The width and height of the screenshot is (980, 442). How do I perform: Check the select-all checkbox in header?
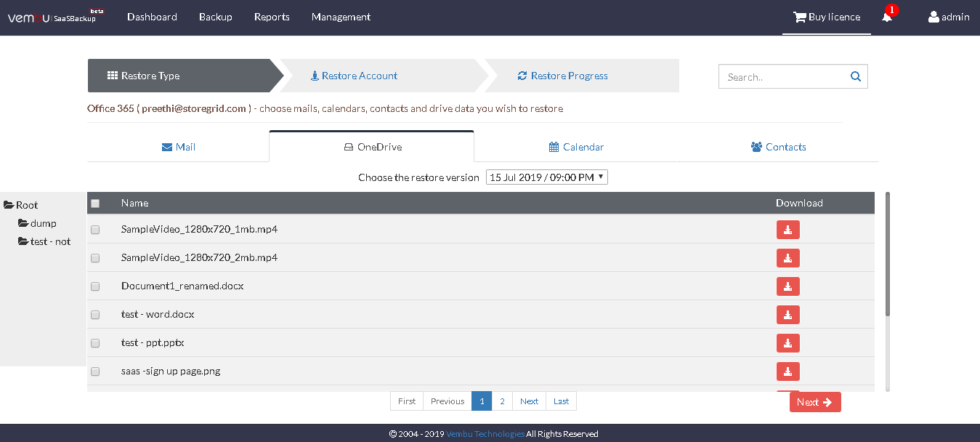tap(95, 204)
